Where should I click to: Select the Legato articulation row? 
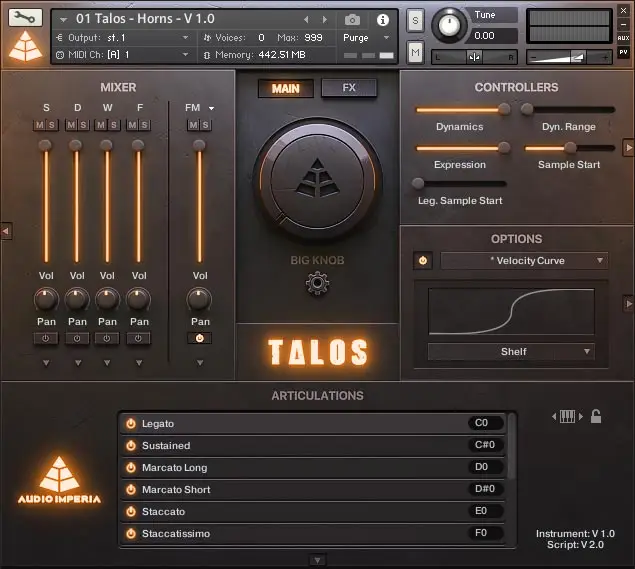[313, 424]
